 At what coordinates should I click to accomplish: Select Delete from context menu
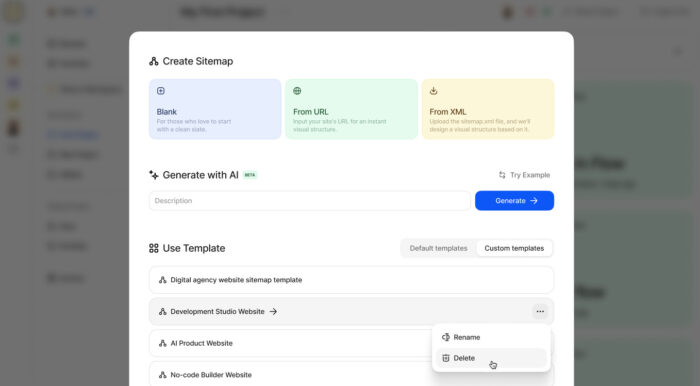tap(491, 358)
